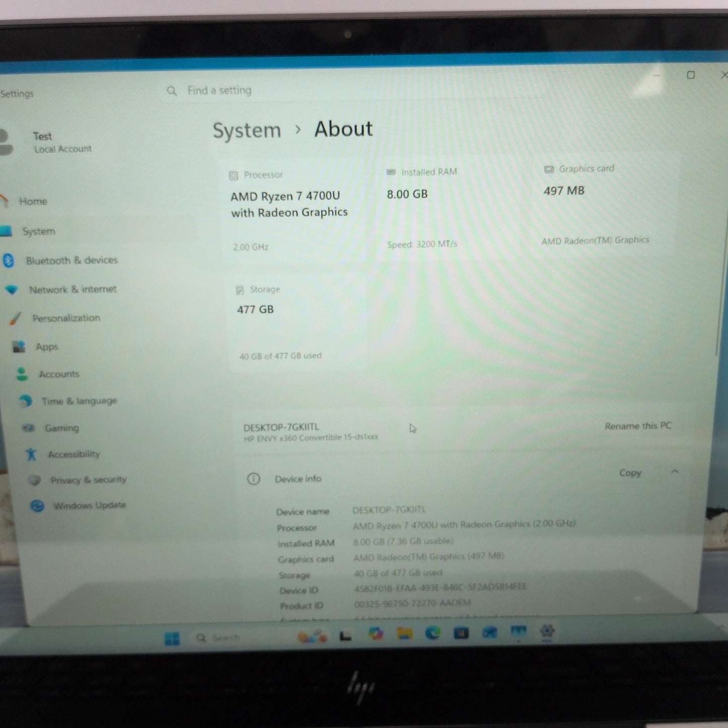Select System in the sidebar
Viewport: 728px width, 728px height.
(39, 232)
